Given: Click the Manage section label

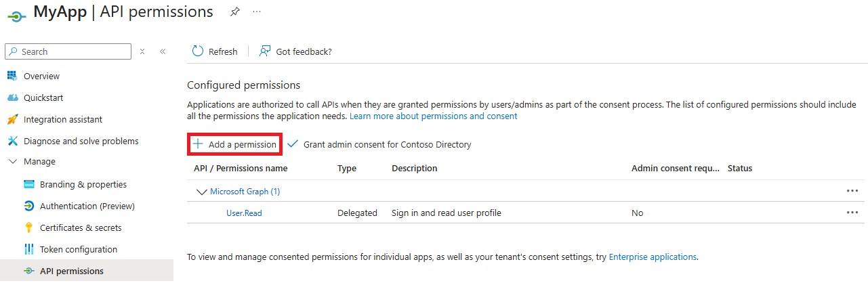Looking at the screenshot, I should click(39, 162).
